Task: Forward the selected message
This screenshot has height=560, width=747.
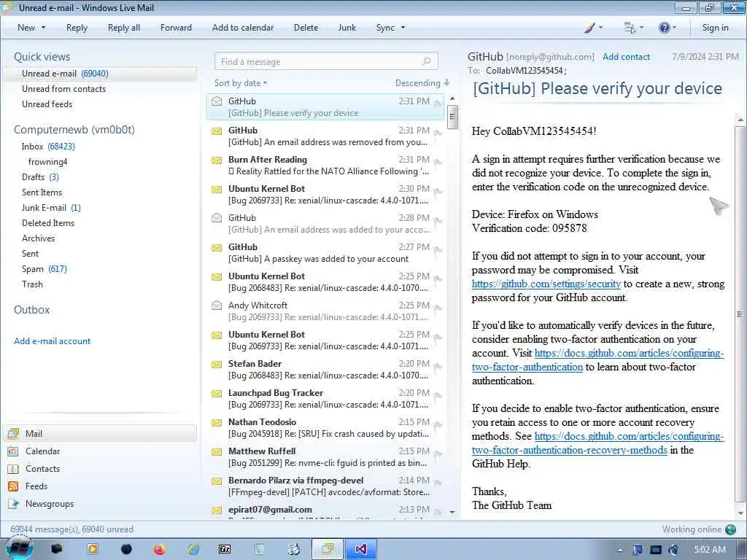Action: click(176, 28)
